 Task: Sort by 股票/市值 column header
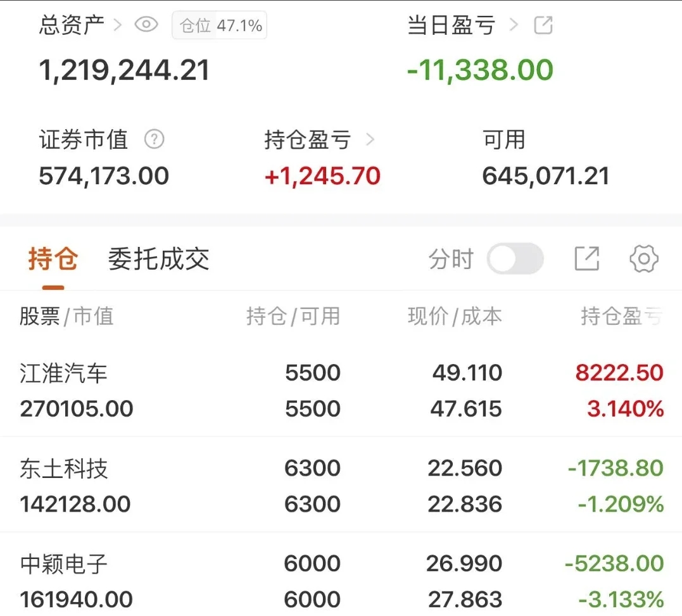(66, 316)
